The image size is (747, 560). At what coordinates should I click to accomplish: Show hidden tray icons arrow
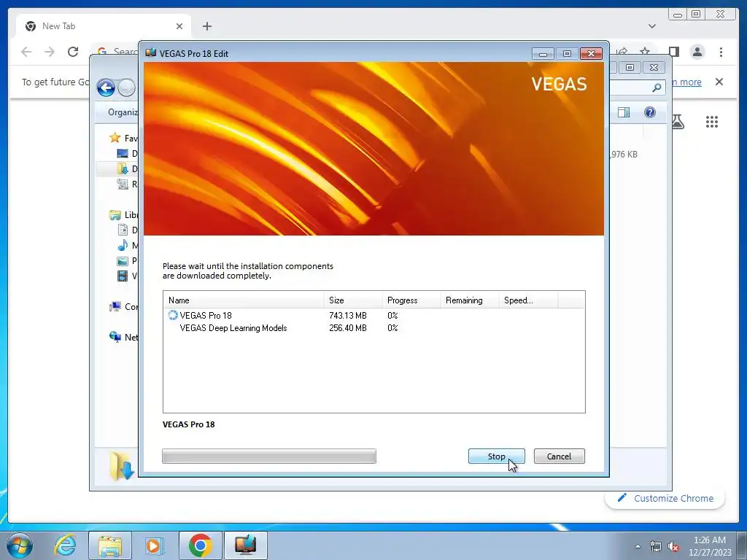pyautogui.click(x=638, y=546)
